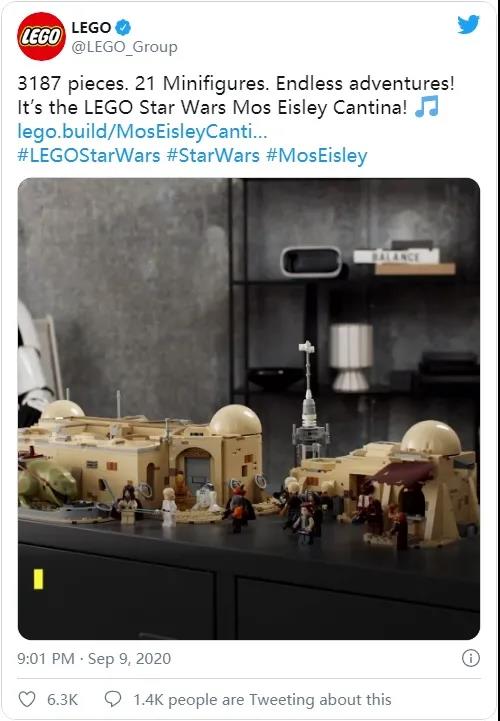Image resolution: width=500 pixels, height=721 pixels.
Task: Open the @LEGO_Group handle
Action: [x=125, y=47]
